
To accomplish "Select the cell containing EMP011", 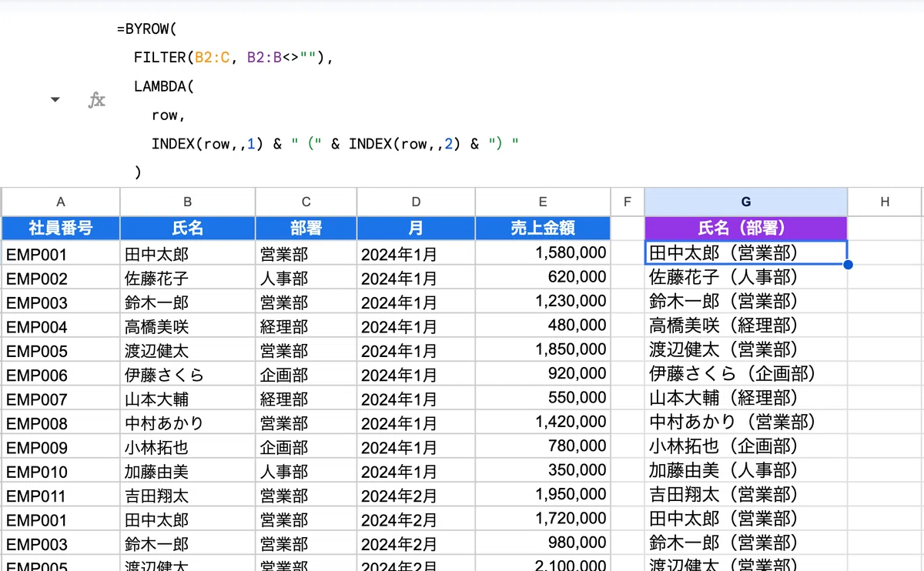I will point(61,496).
